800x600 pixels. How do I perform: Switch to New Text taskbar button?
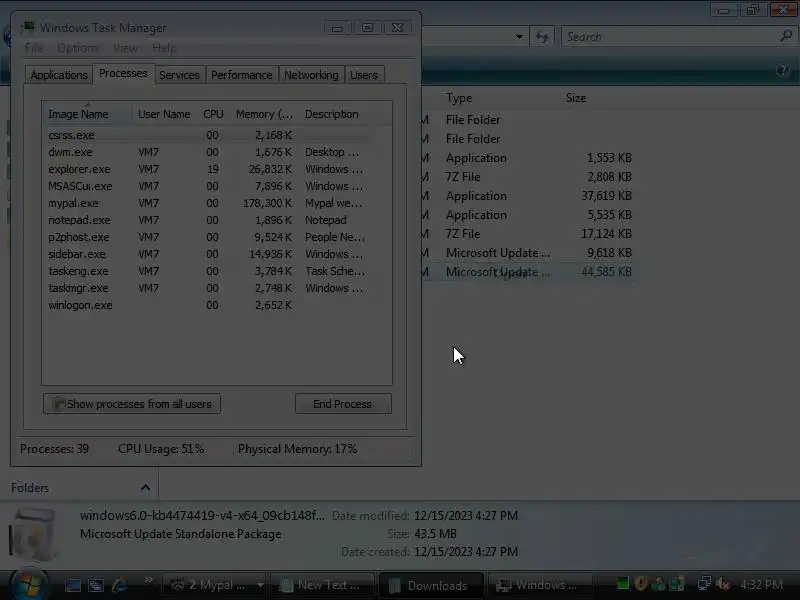[322, 585]
